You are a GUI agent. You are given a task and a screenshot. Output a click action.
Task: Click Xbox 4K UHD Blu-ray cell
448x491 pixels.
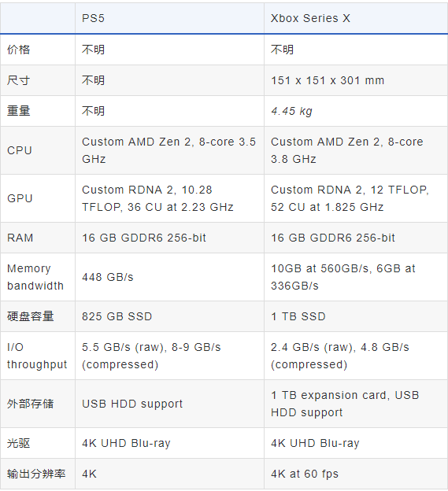(x=356, y=443)
